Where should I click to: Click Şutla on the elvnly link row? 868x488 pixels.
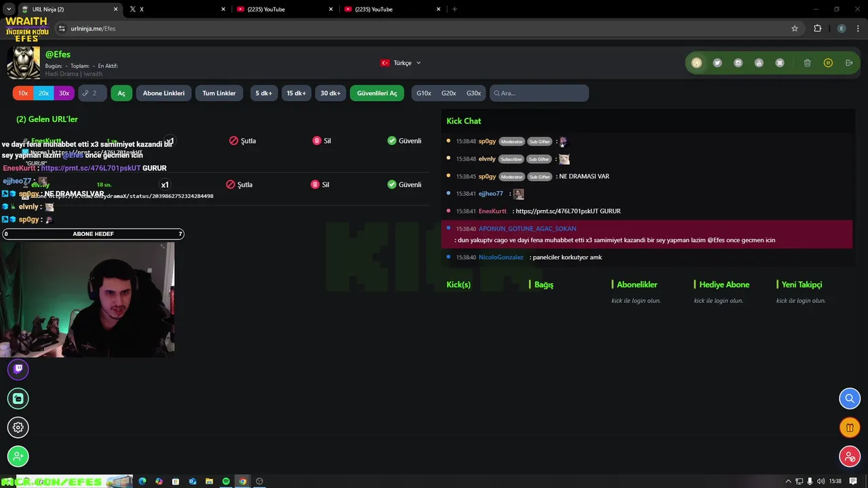pyautogui.click(x=239, y=184)
